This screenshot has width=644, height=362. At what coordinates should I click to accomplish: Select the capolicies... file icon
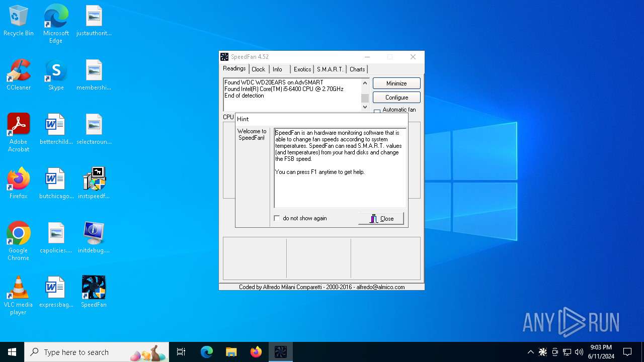click(x=56, y=238)
